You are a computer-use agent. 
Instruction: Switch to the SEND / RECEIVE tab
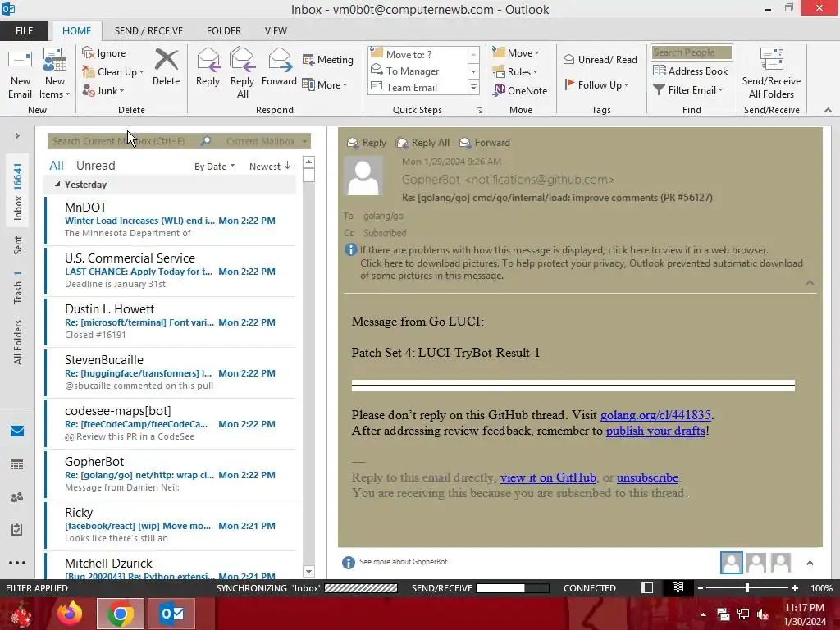pyautogui.click(x=148, y=31)
